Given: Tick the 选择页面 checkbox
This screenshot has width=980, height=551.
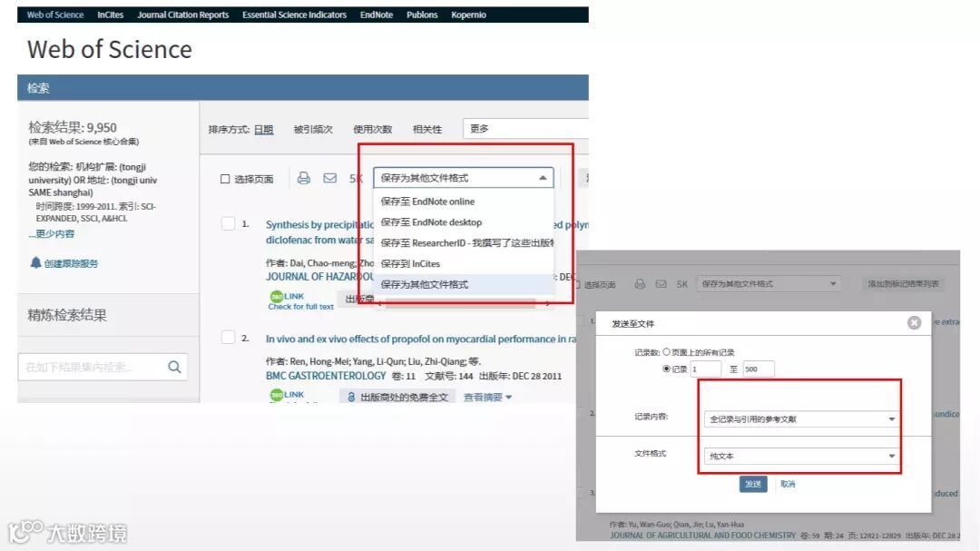Looking at the screenshot, I should 225,179.
